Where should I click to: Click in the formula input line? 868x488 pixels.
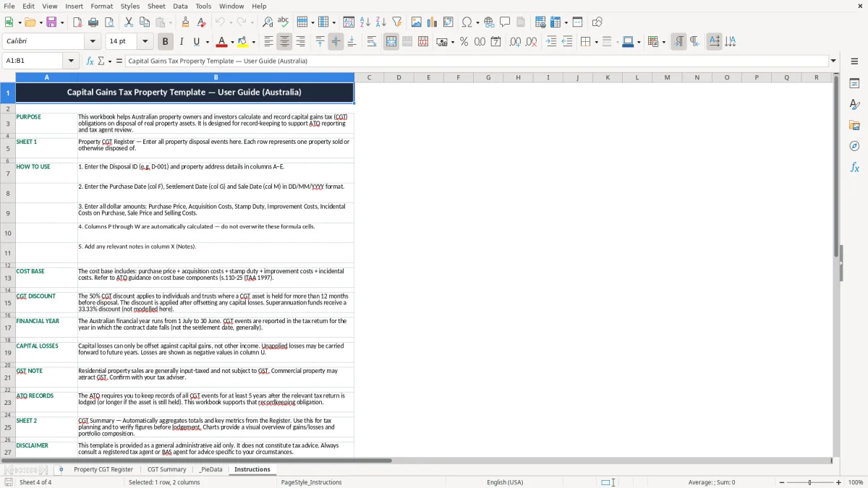[x=477, y=61]
